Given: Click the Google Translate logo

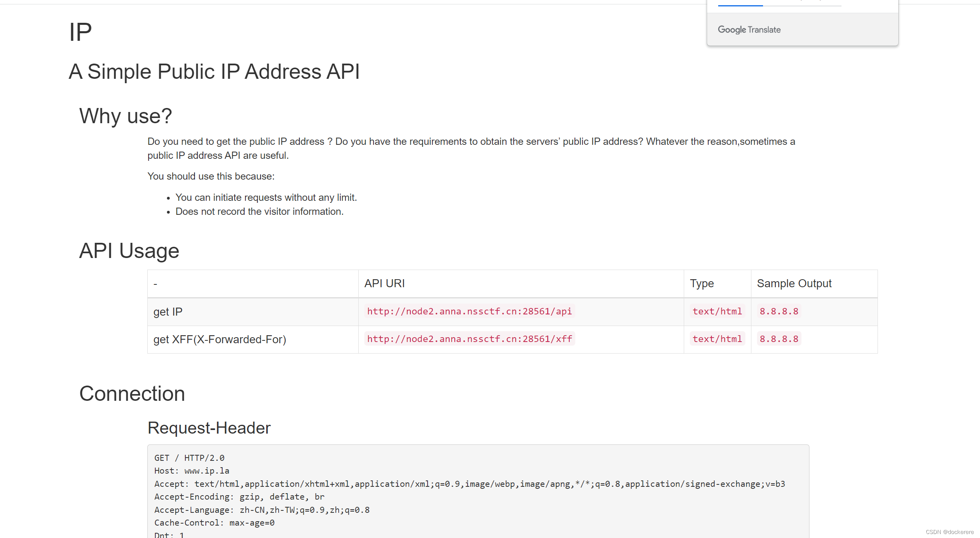Looking at the screenshot, I should point(749,30).
